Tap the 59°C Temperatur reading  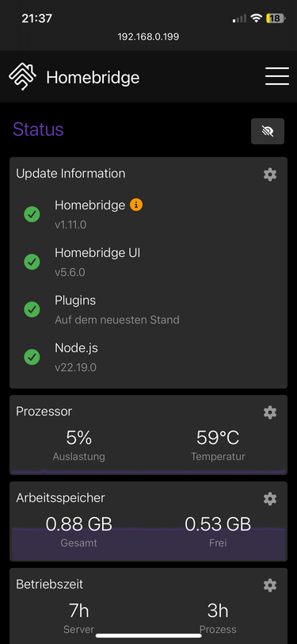click(x=218, y=445)
